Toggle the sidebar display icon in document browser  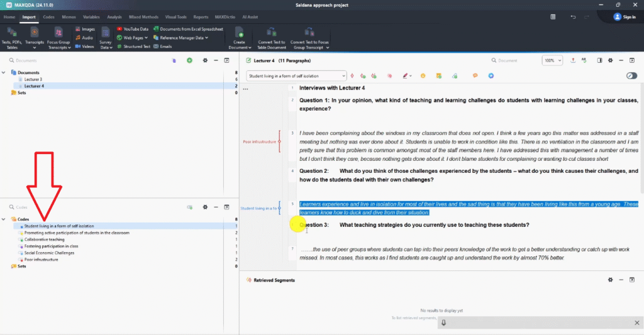(599, 60)
